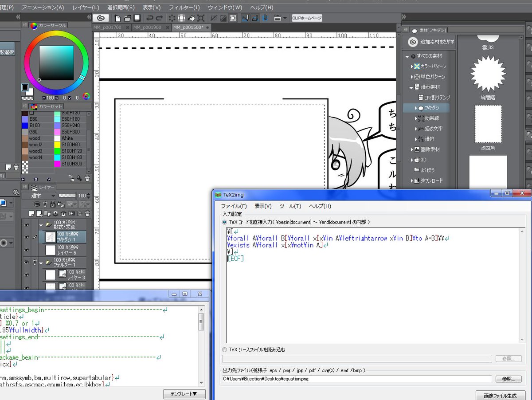
Task: Click the テンプレート▼ button
Action: coord(184,394)
